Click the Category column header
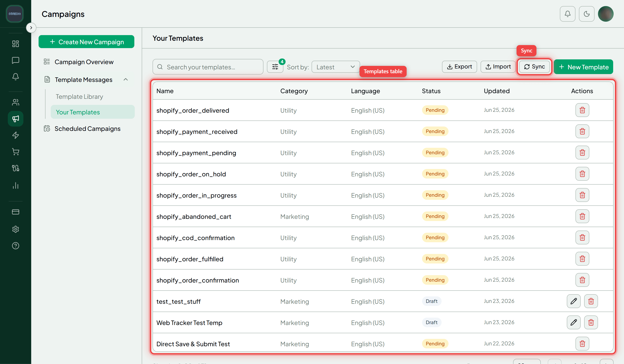 [294, 91]
